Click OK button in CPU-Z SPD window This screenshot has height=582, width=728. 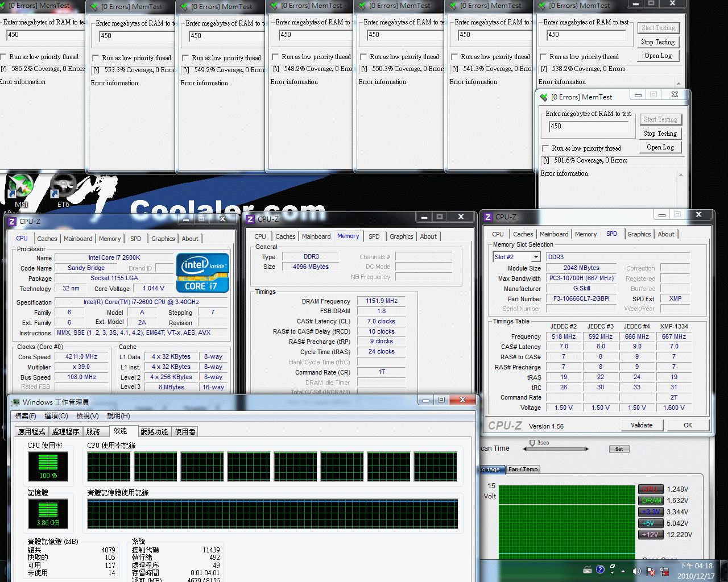[x=688, y=425]
